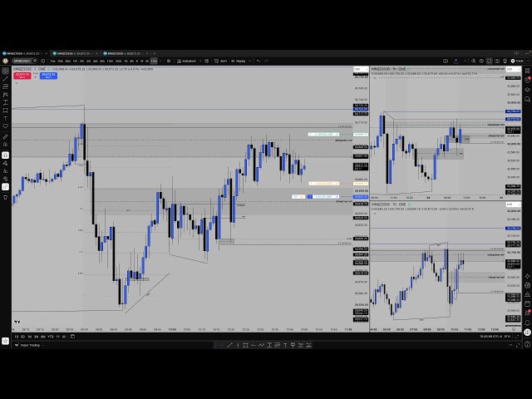Open the user profile avatar menu
The width and height of the screenshot is (532, 399).
tap(5, 61)
